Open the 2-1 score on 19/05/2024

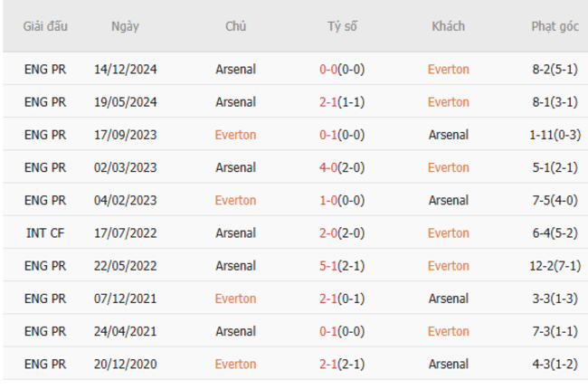click(331, 101)
